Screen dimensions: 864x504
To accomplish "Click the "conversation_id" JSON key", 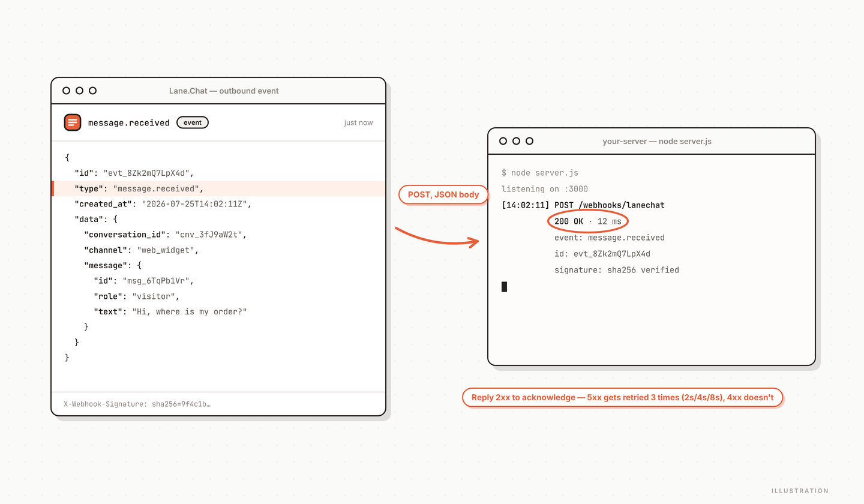I will tap(125, 235).
